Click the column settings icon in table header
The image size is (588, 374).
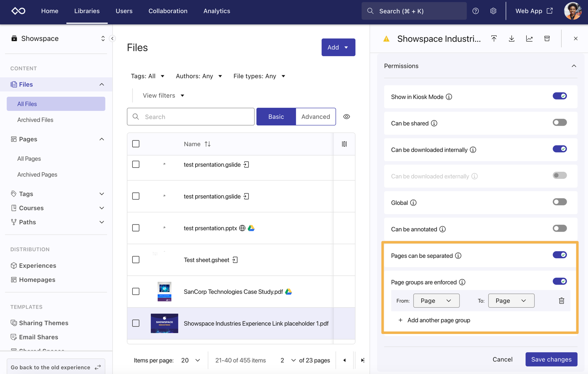[x=344, y=144]
